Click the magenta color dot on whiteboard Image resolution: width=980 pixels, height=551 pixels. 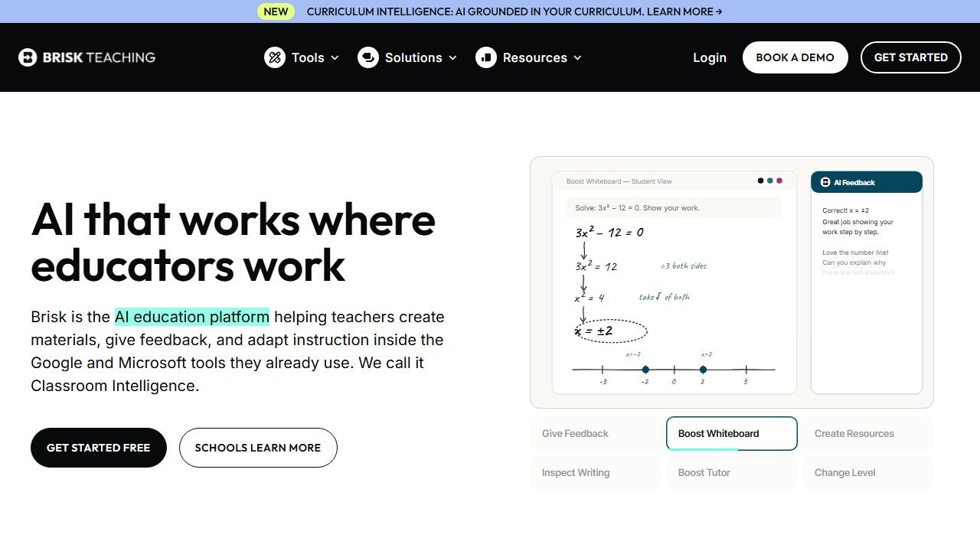pyautogui.click(x=779, y=181)
